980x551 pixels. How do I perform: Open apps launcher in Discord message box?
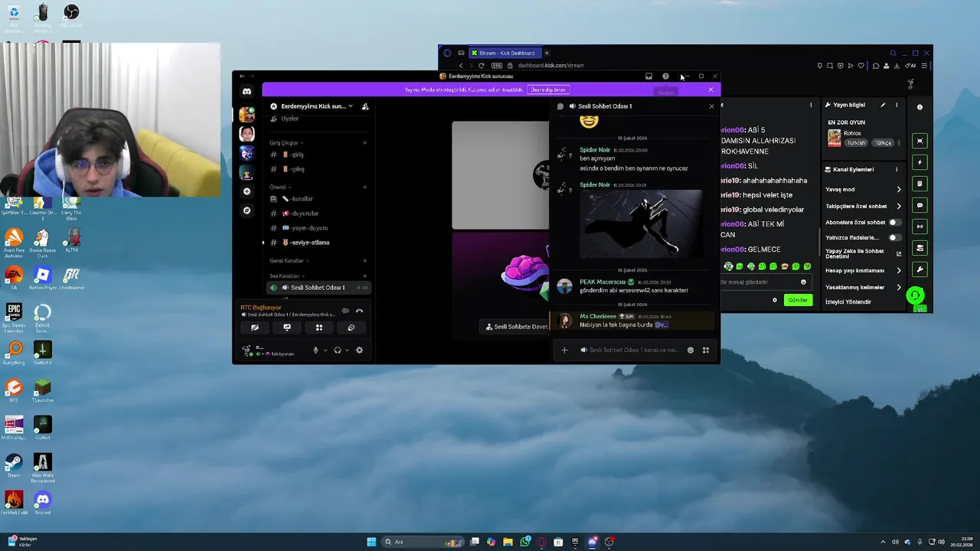[x=706, y=350]
